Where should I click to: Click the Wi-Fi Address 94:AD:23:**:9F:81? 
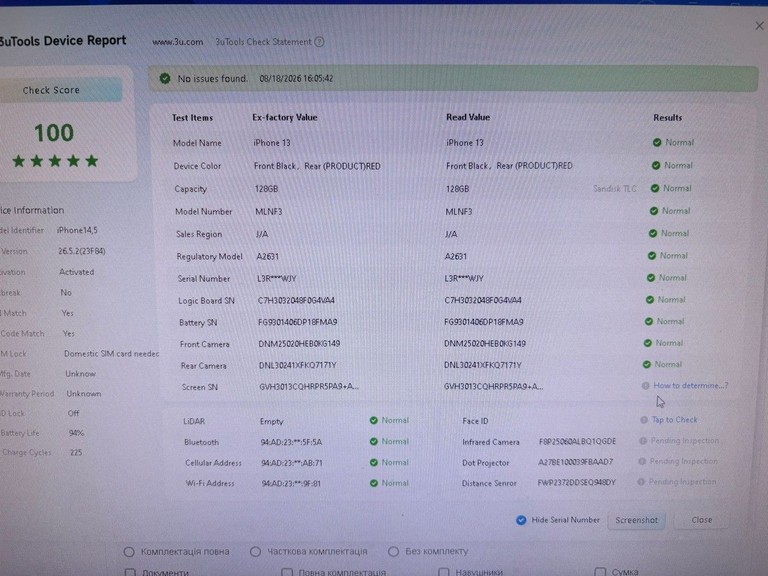click(x=291, y=483)
